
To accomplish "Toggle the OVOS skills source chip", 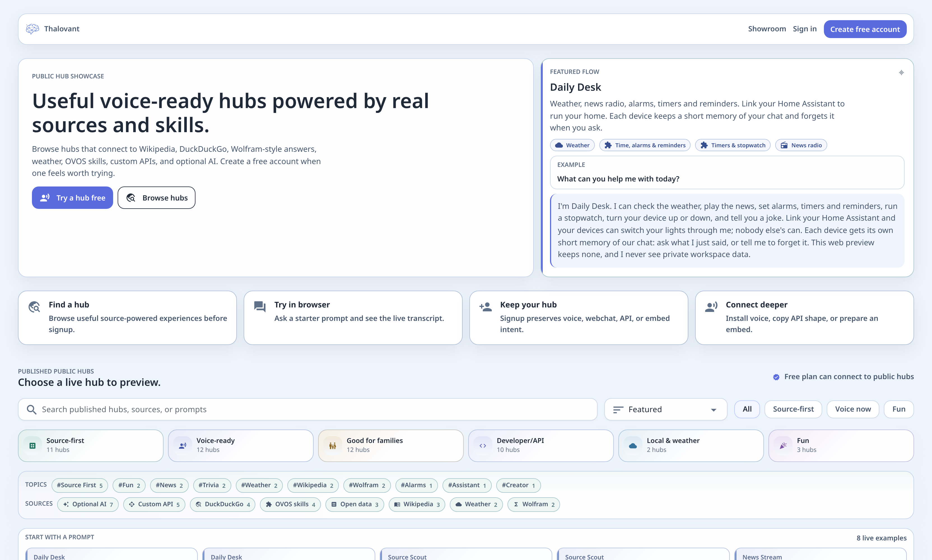I will 290,505.
